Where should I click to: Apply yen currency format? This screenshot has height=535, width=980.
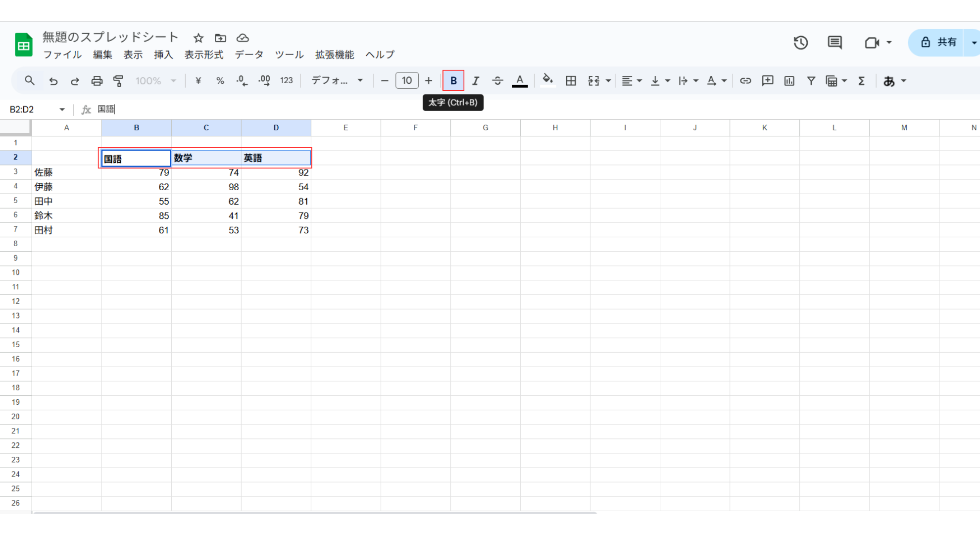click(x=198, y=81)
